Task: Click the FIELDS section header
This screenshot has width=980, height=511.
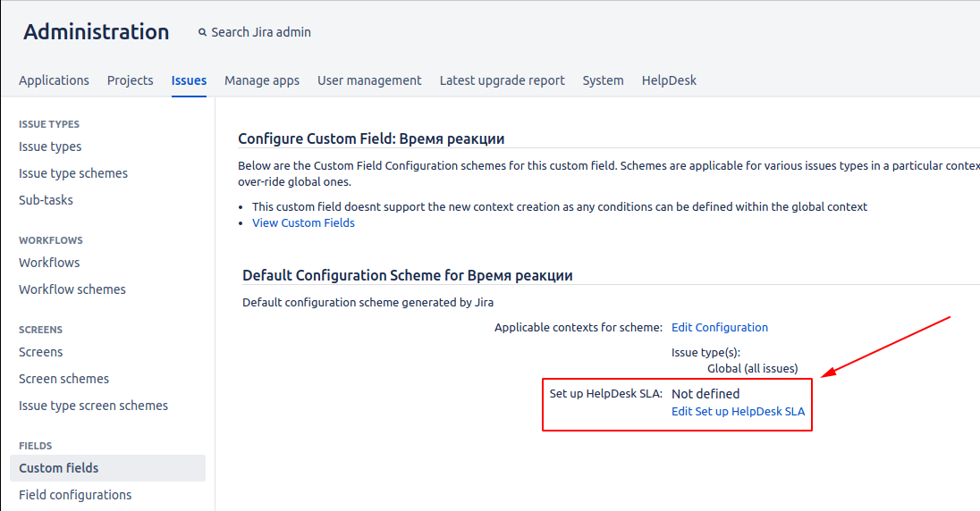Action: [x=36, y=446]
